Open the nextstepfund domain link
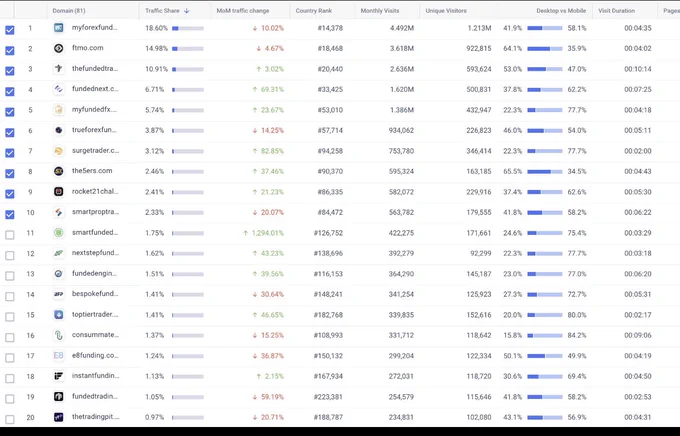Screen dimensions: 680x436 coord(95,252)
